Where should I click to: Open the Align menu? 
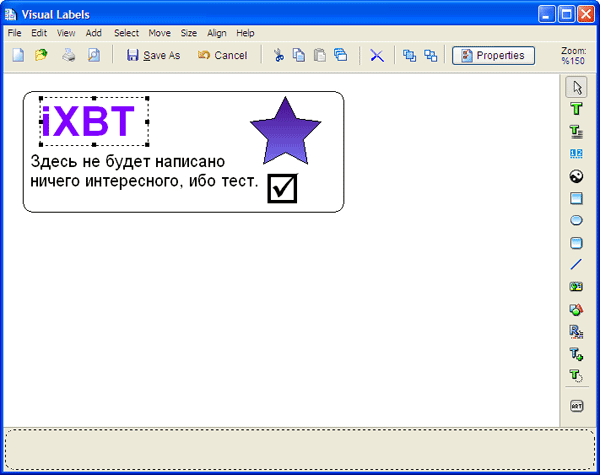tap(217, 33)
